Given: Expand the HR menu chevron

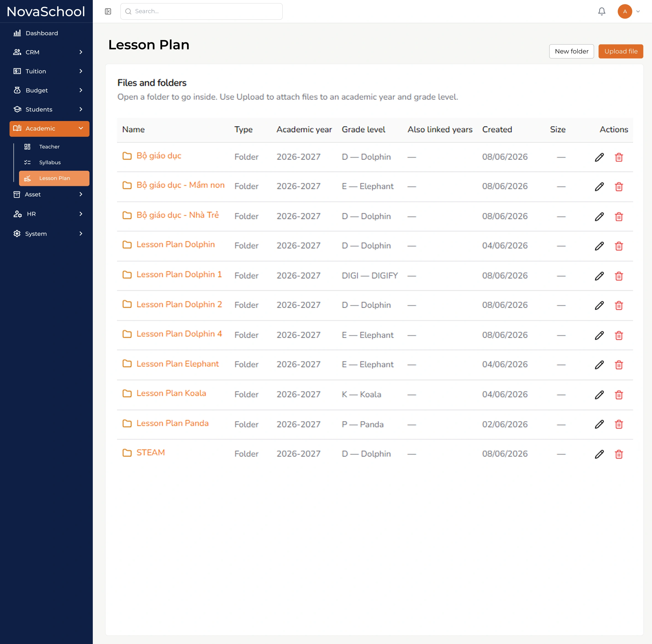Looking at the screenshot, I should (x=81, y=214).
